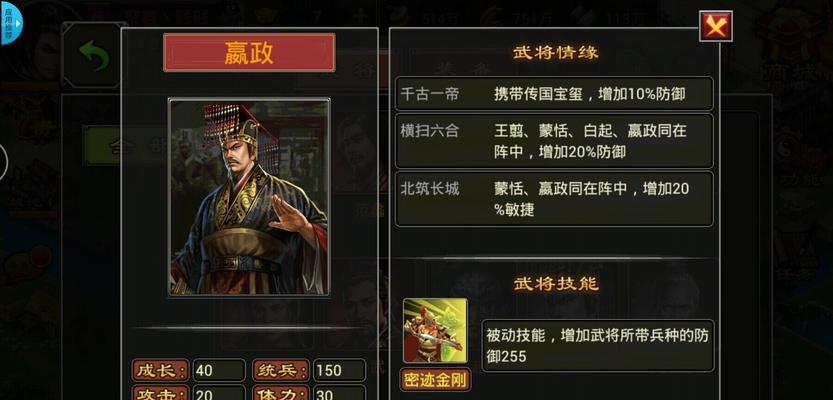
Task: Tap the 武将技能 section header
Action: (x=556, y=284)
